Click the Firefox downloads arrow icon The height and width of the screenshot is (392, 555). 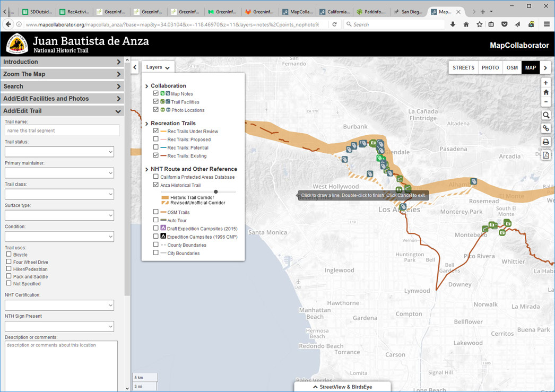click(453, 24)
